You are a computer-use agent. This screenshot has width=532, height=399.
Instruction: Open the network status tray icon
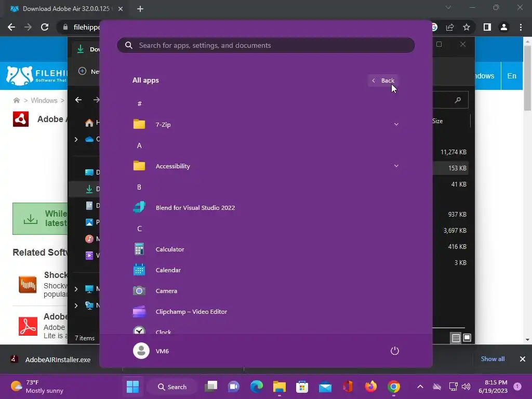453,387
